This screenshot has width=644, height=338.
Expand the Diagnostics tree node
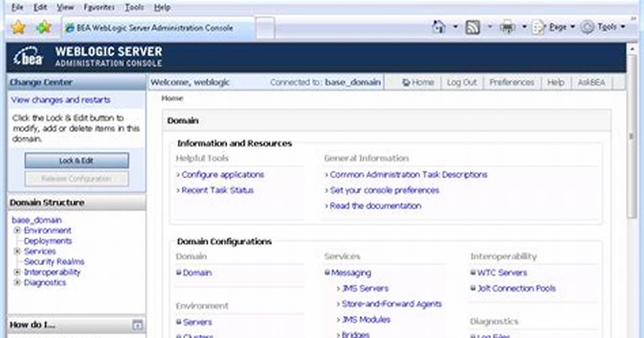[17, 283]
